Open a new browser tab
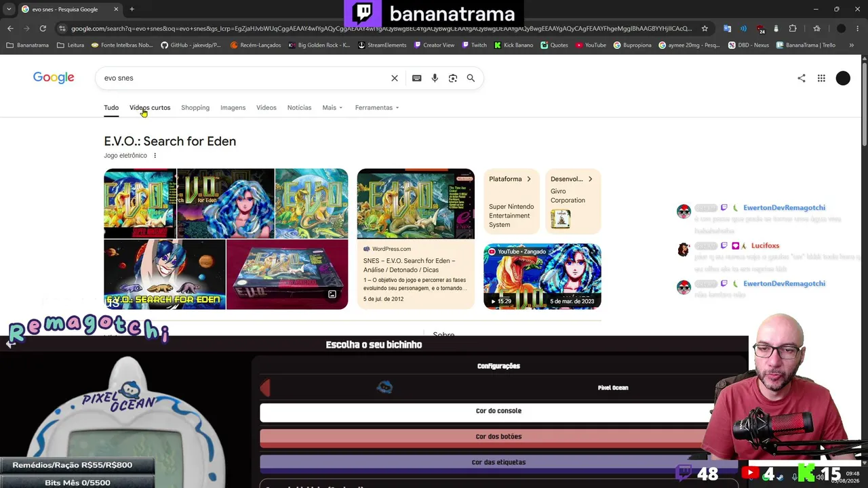 pos(132,9)
